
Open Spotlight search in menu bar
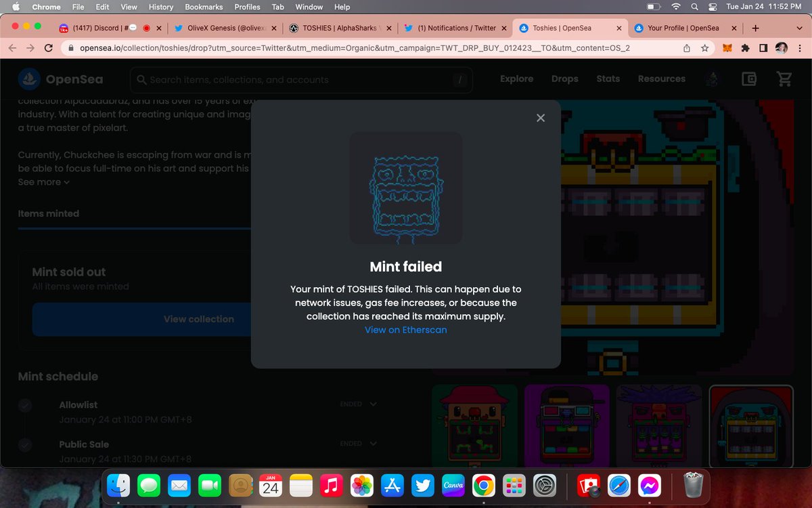694,7
